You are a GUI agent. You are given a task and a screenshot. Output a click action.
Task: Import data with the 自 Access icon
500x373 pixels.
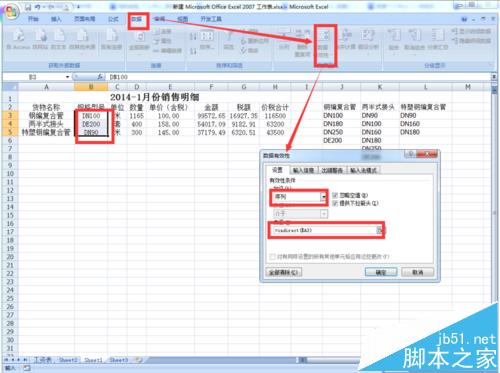coord(18,39)
